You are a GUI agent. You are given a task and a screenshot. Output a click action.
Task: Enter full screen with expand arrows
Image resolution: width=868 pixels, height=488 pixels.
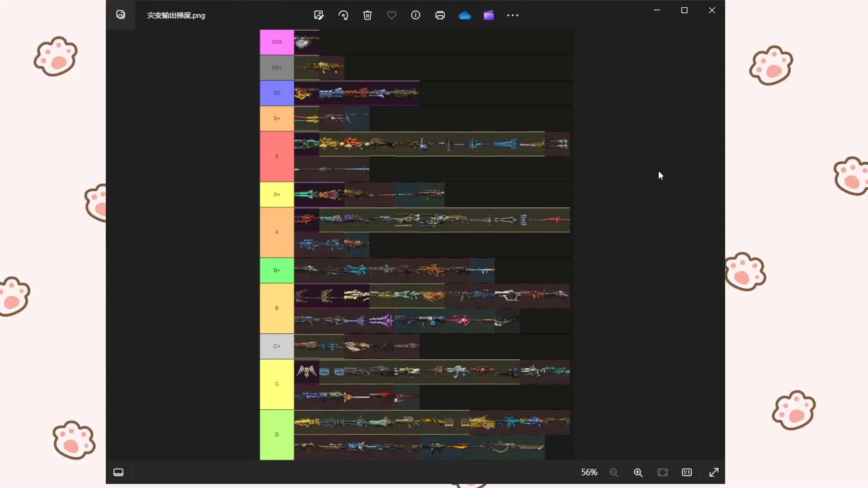tap(714, 472)
